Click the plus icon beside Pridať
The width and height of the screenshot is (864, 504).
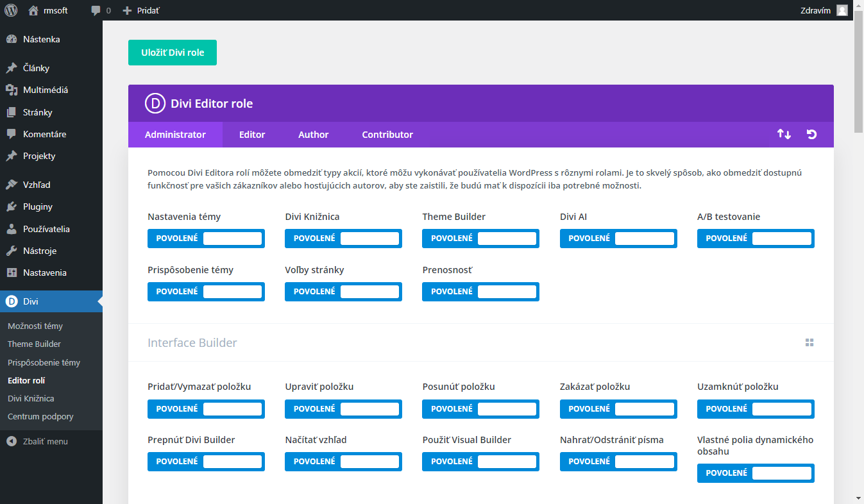click(x=127, y=10)
